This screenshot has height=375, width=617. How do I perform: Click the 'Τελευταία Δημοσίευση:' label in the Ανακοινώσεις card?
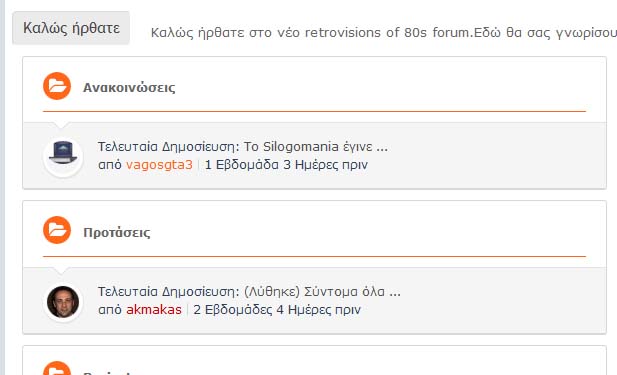pyautogui.click(x=168, y=146)
